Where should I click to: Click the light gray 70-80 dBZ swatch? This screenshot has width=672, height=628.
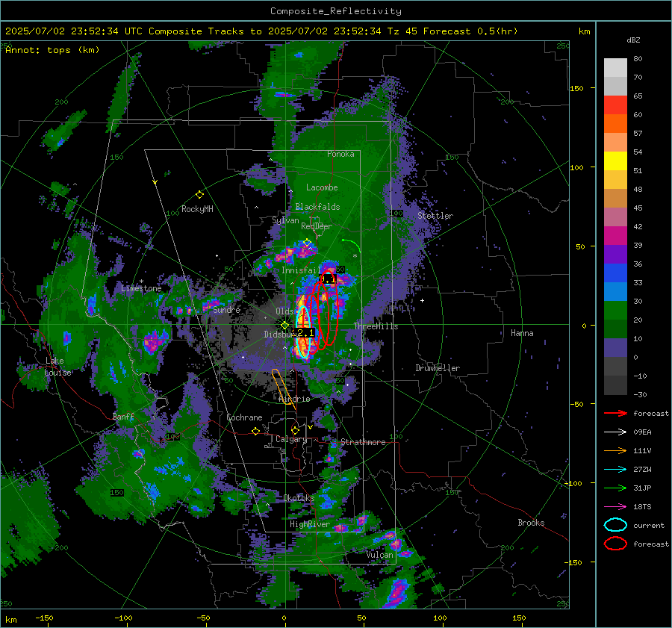pos(615,68)
